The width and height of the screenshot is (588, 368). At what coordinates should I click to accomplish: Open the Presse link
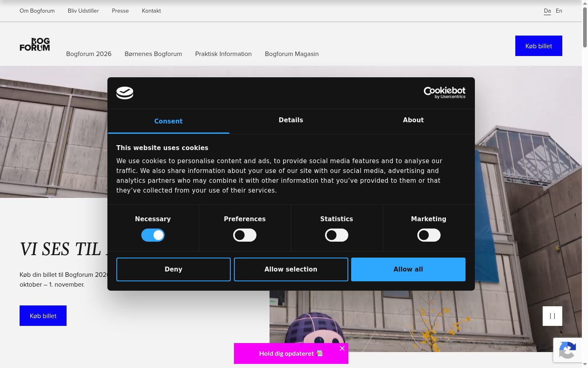[120, 11]
